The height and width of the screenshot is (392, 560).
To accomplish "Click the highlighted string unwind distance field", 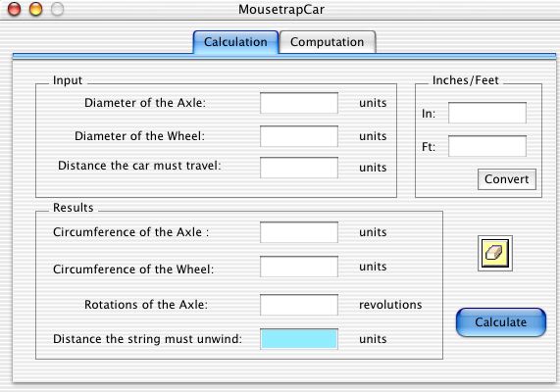I will 299,339.
